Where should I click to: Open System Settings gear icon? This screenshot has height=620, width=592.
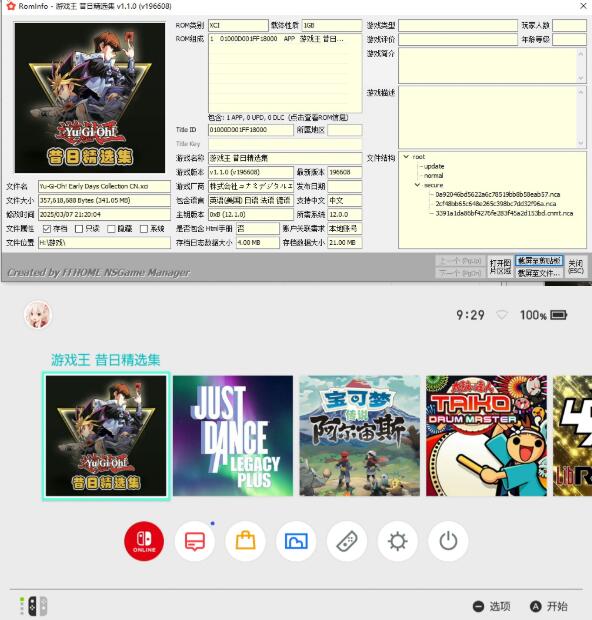click(397, 541)
